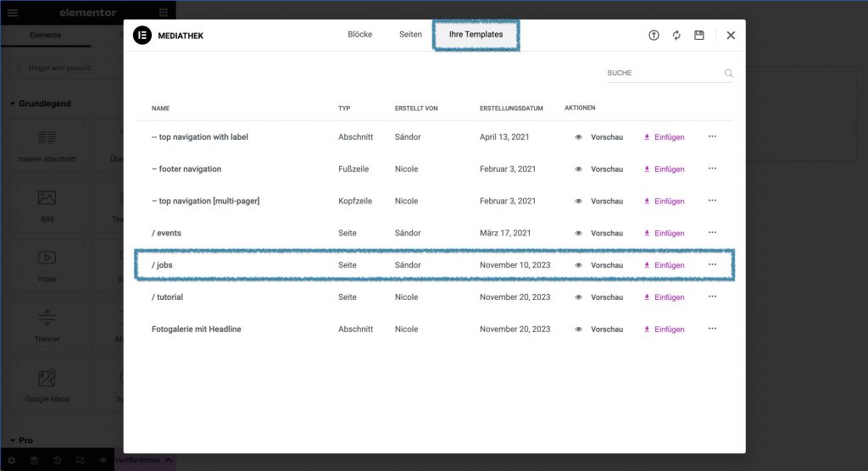Image resolution: width=868 pixels, height=471 pixels.
Task: Preview the '/ jobs' template via its eye icon
Action: tap(579, 265)
